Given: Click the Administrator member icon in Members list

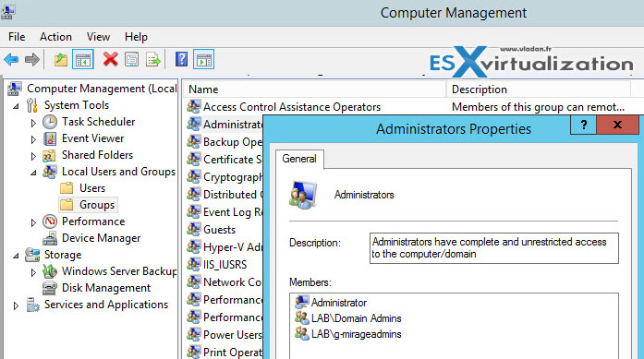Looking at the screenshot, I should pos(302,303).
